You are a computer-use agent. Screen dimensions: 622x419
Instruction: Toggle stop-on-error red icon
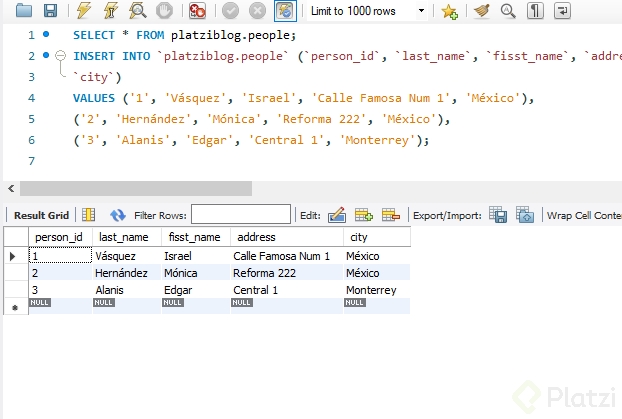tap(197, 10)
